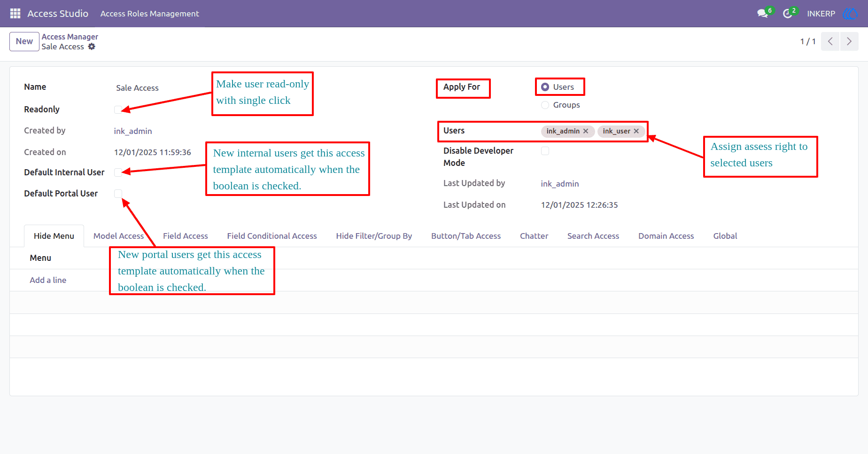Open the Field Conditional Access tab
The height and width of the screenshot is (454, 868).
[272, 236]
